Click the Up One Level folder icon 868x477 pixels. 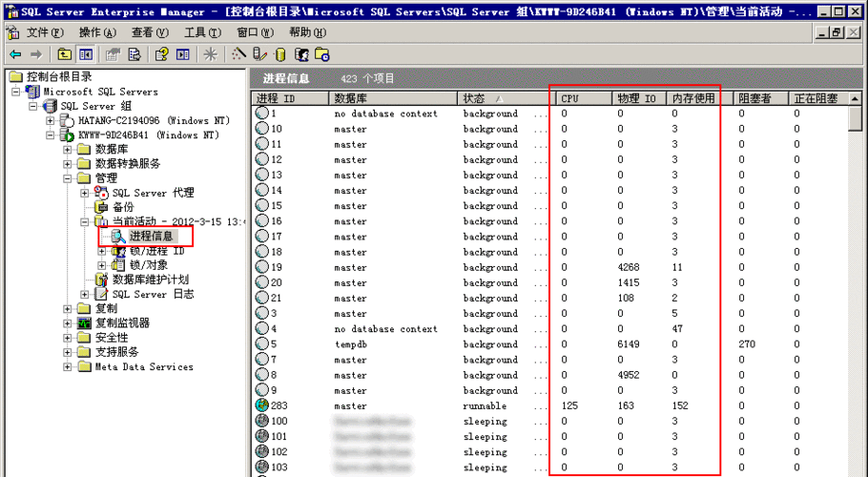65,54
